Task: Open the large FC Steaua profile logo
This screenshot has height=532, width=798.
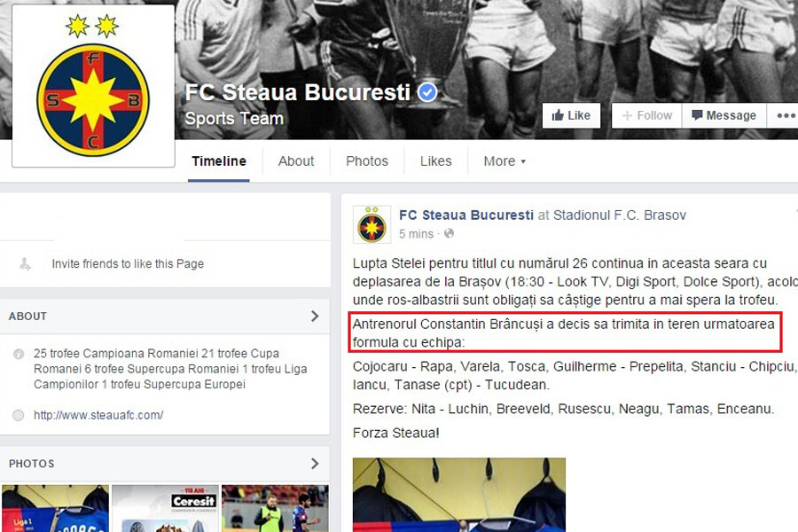Action: (93, 86)
